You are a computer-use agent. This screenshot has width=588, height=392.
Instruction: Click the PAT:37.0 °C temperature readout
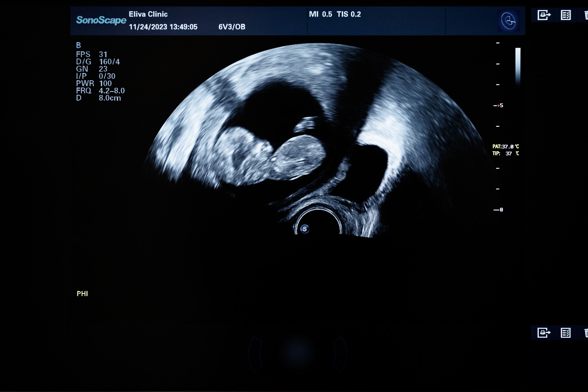[506, 146]
